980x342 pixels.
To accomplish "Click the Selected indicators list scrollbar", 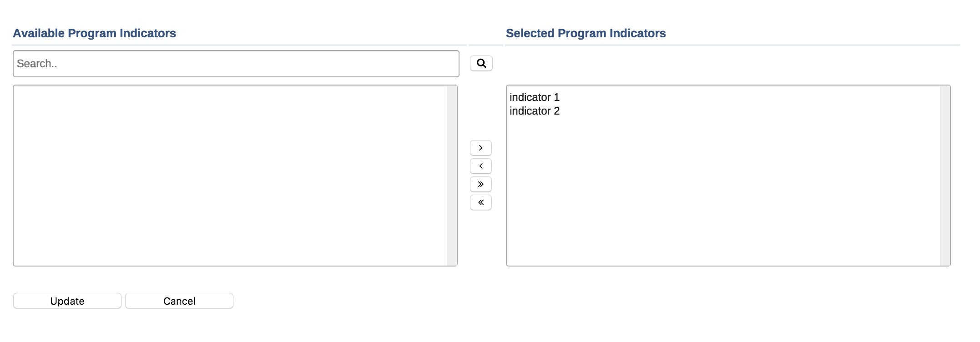I will point(945,176).
